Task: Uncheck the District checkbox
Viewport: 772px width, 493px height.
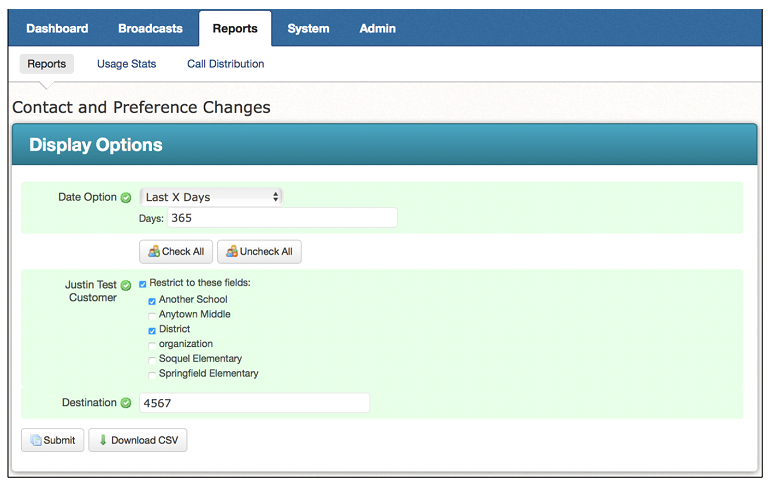Action: 152,331
